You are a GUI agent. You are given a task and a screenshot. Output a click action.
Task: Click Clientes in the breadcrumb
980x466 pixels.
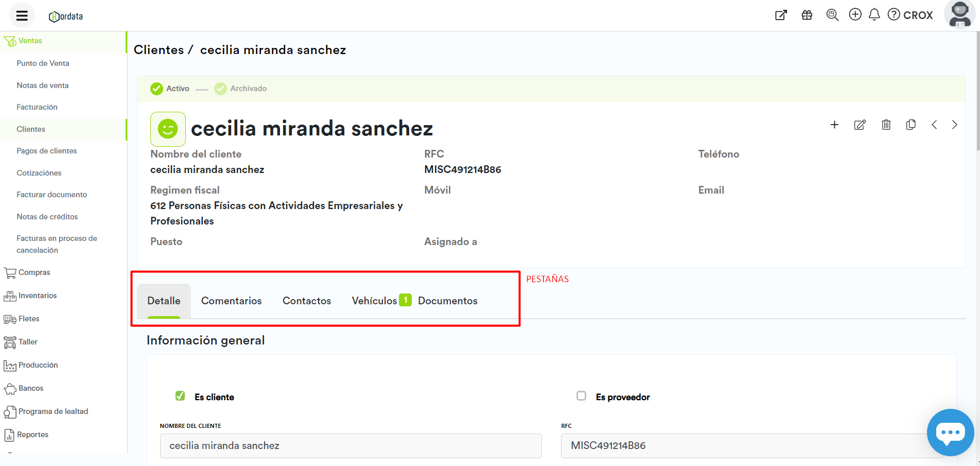[x=159, y=50]
